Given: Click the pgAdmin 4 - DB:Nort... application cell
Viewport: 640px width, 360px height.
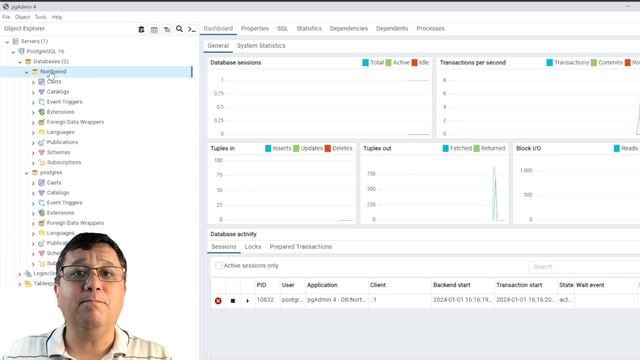Looking at the screenshot, I should [x=336, y=300].
